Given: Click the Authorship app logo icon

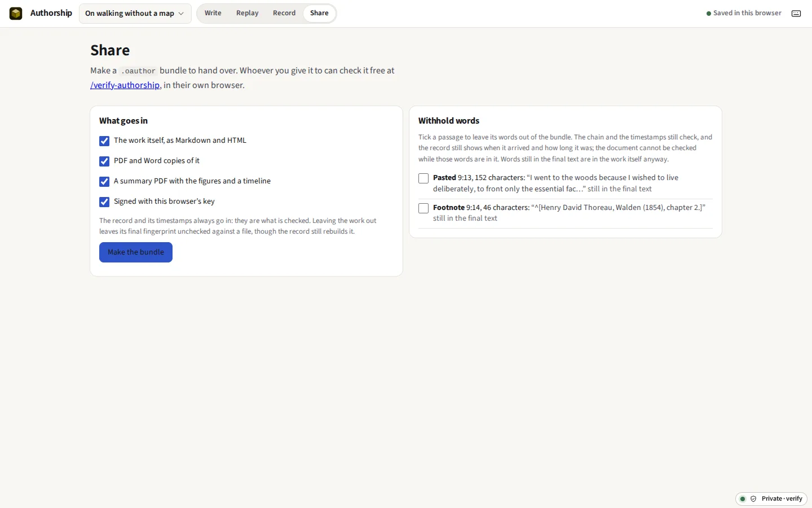Looking at the screenshot, I should tap(16, 13).
